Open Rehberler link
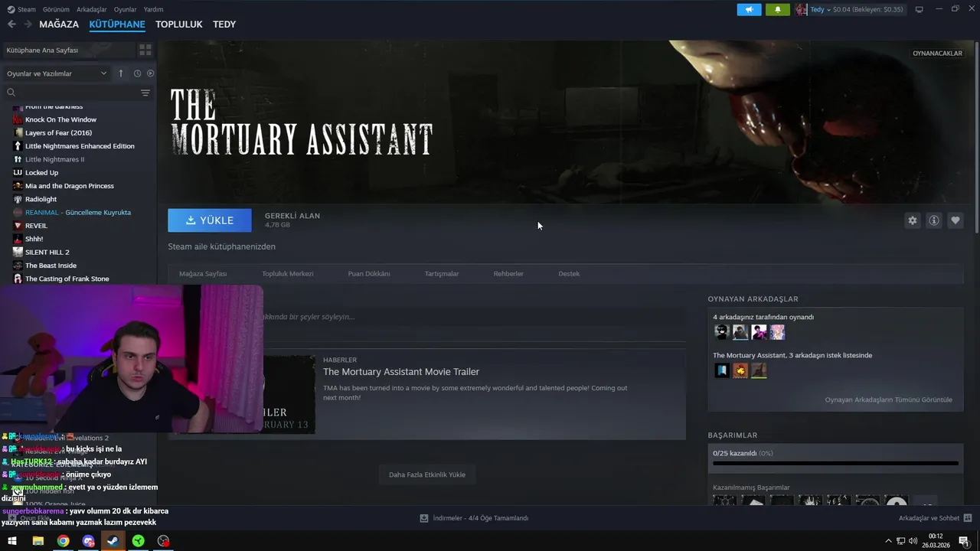The height and width of the screenshot is (551, 980). (508, 273)
